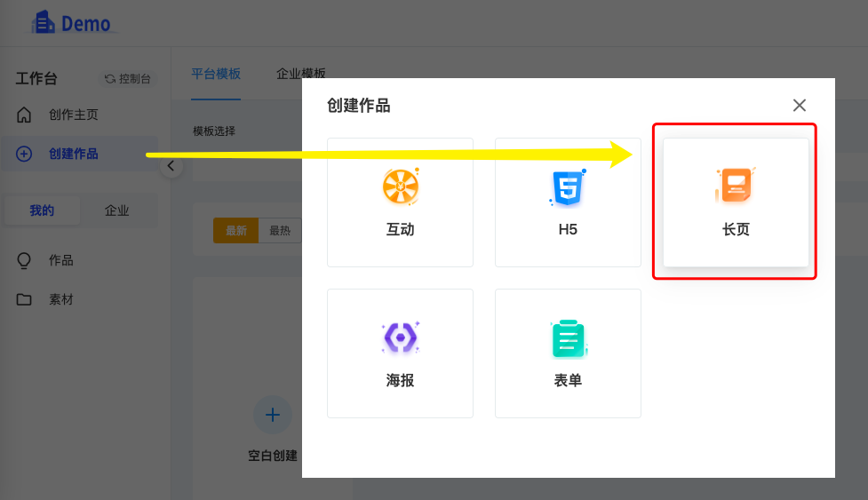The image size is (868, 500).
Task: Open 素材 in the sidebar
Action: pos(61,300)
